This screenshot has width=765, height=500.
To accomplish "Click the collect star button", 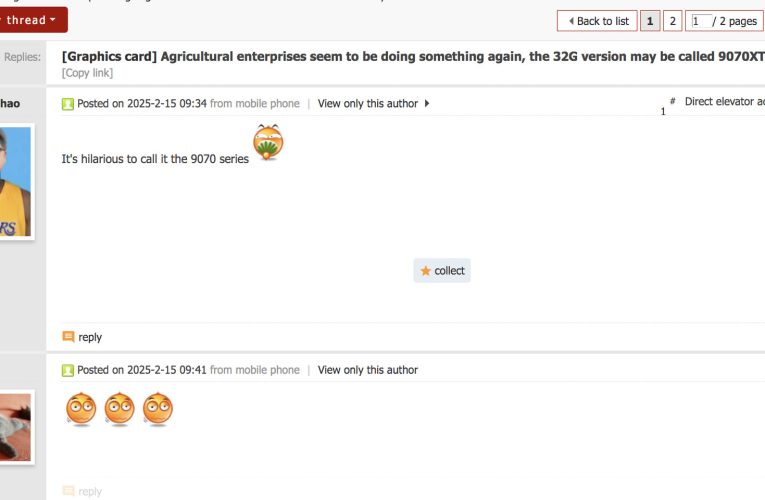I will (442, 271).
